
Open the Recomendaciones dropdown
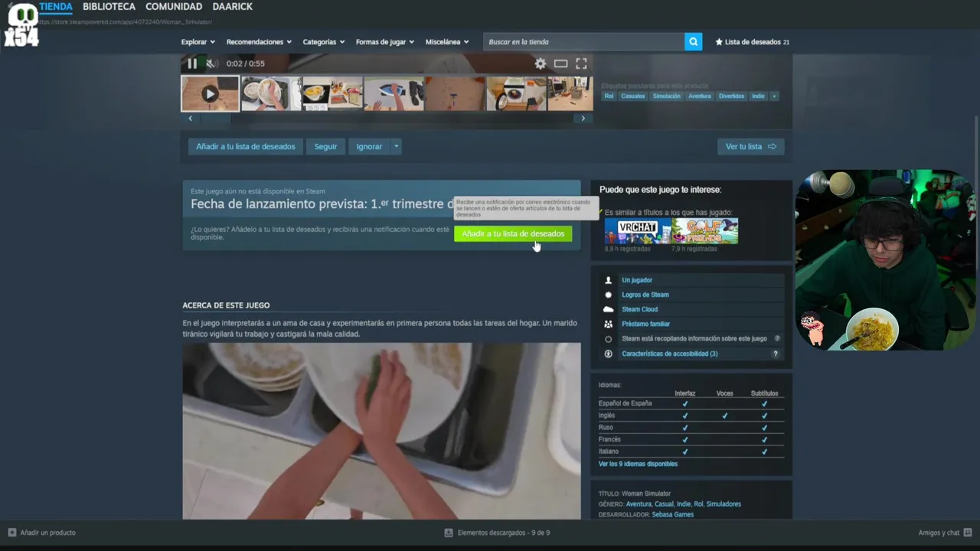259,42
